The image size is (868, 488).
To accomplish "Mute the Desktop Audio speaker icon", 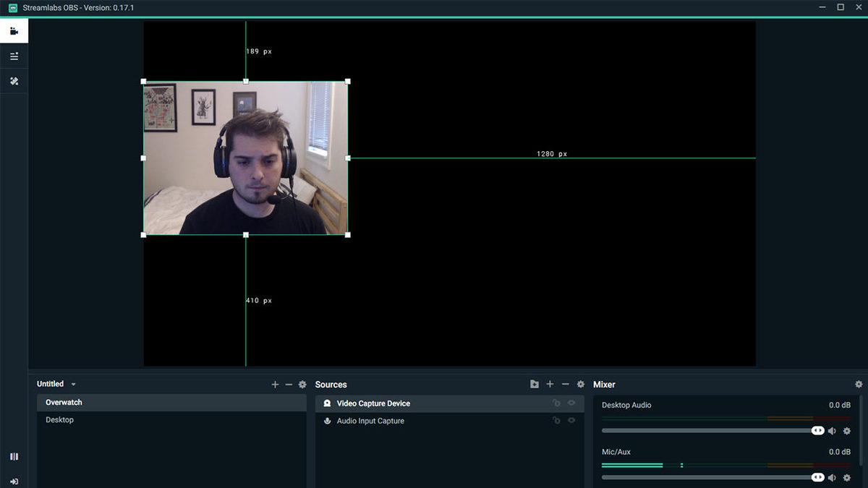I will pyautogui.click(x=832, y=430).
